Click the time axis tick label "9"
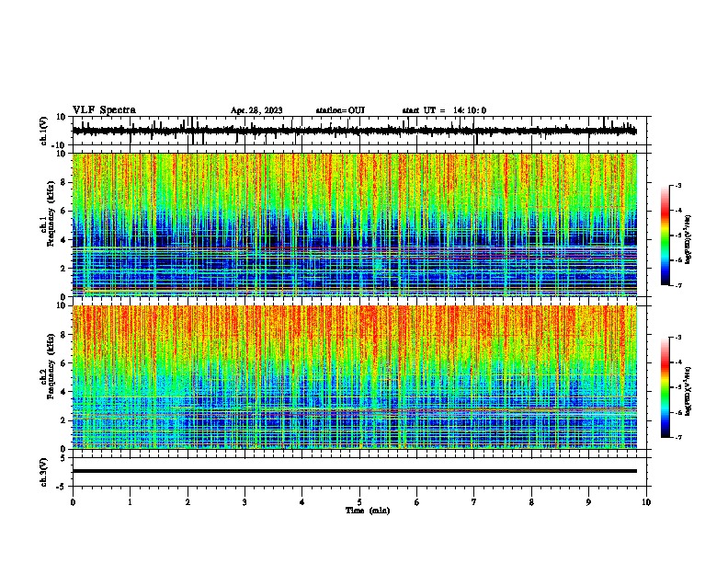728x563 pixels. (x=588, y=502)
